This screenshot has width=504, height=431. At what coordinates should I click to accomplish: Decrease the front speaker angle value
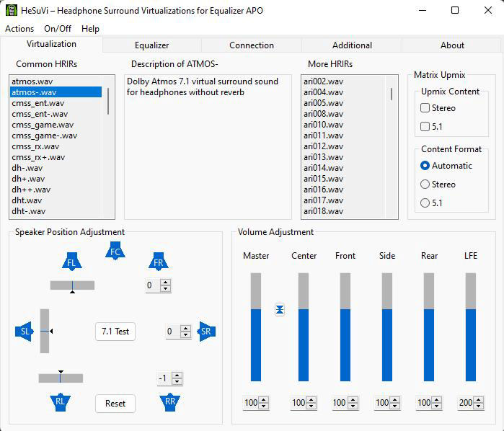[x=166, y=288]
